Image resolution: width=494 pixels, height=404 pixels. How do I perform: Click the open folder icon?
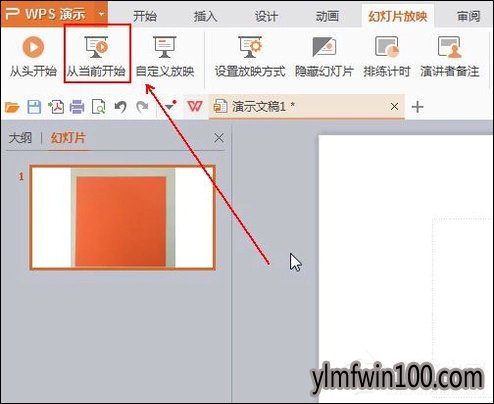[x=12, y=107]
